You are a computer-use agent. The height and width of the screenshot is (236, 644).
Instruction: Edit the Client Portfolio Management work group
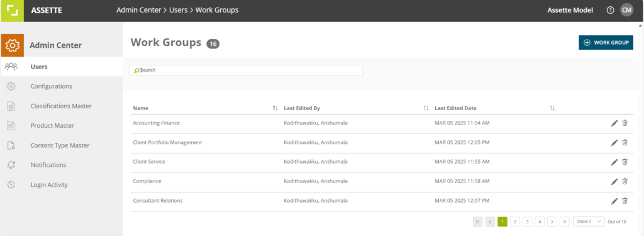(x=614, y=142)
